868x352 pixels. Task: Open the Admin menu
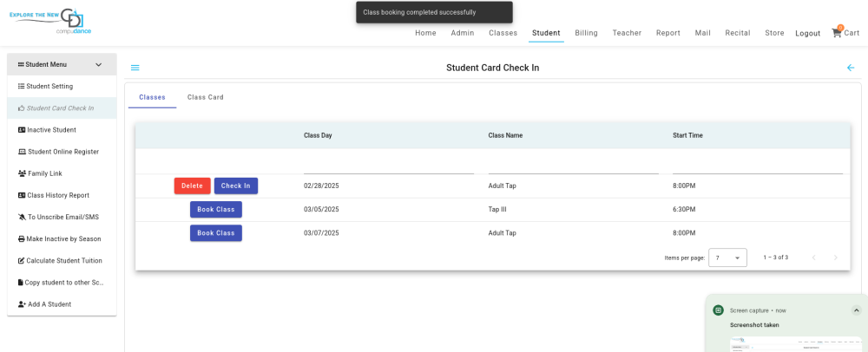(x=463, y=33)
